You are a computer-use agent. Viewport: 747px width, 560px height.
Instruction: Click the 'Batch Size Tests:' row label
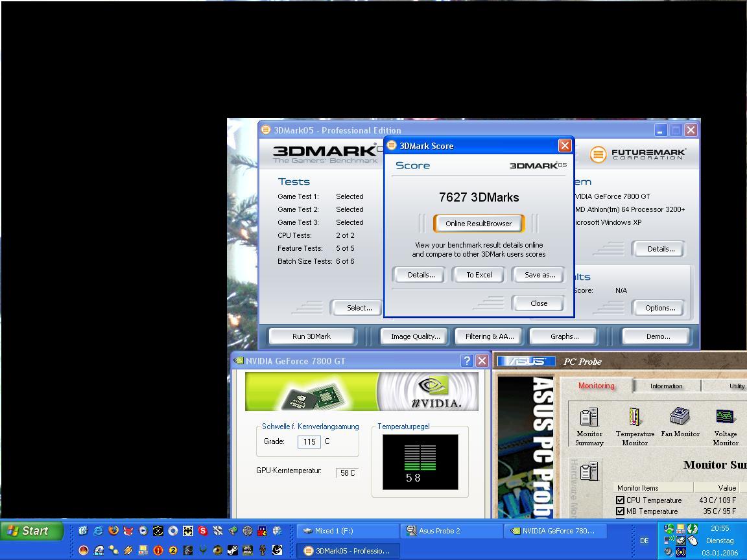[x=305, y=261]
